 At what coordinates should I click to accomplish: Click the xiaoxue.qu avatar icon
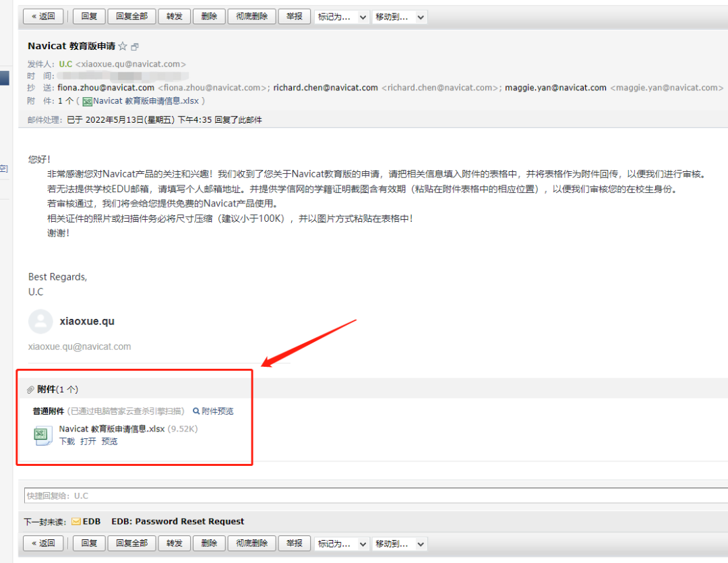41,322
